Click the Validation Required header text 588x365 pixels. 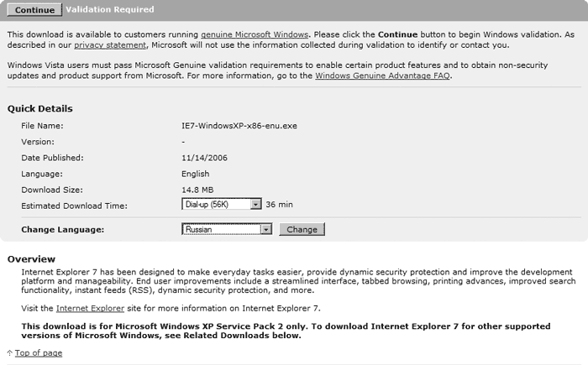tap(110, 9)
